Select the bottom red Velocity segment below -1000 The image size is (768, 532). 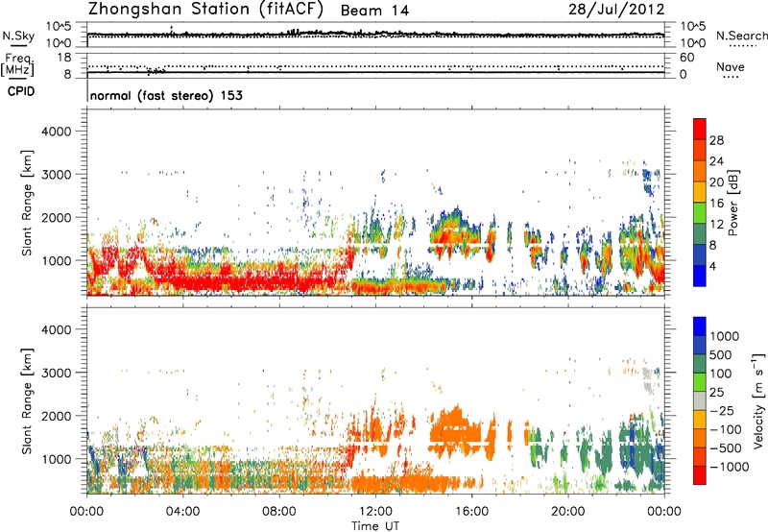tap(700, 475)
